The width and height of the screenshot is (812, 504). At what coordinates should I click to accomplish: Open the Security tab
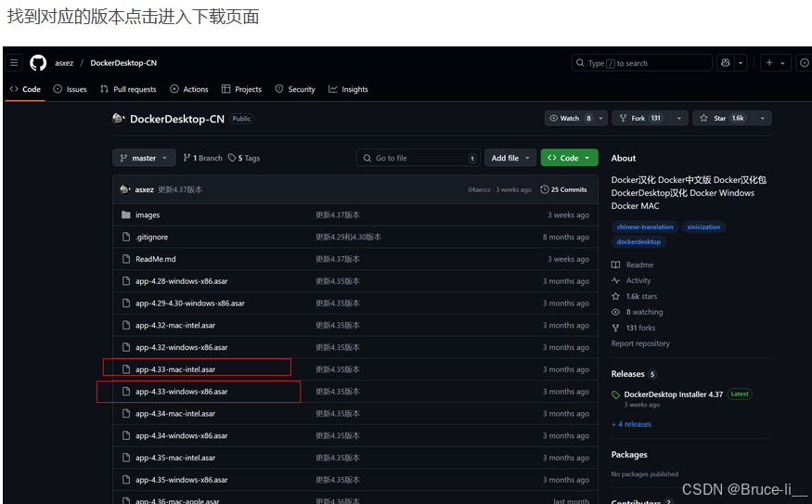click(x=295, y=89)
